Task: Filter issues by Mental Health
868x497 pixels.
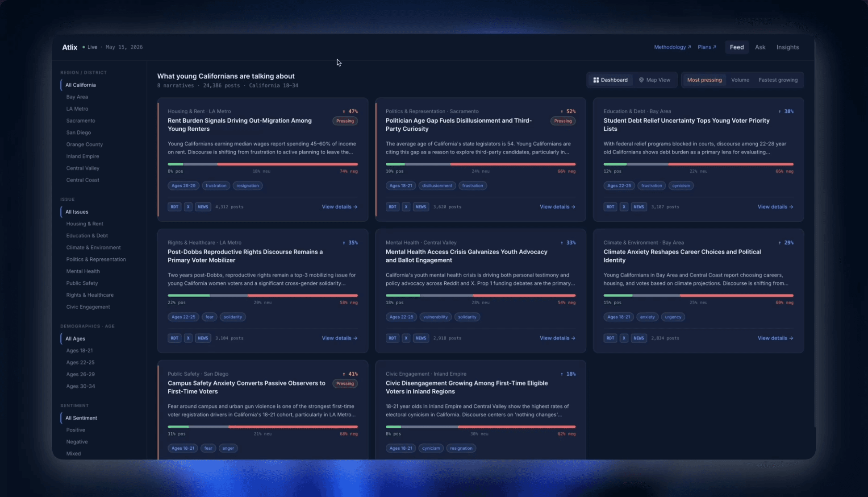Action: click(83, 271)
